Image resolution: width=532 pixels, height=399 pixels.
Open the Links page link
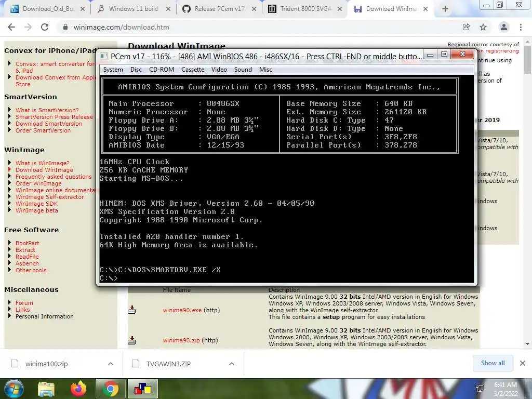pyautogui.click(x=22, y=310)
